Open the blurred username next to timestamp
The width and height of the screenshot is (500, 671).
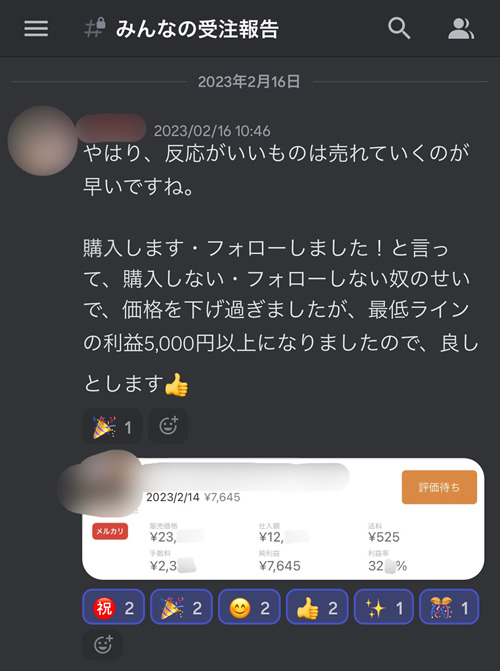tap(111, 128)
